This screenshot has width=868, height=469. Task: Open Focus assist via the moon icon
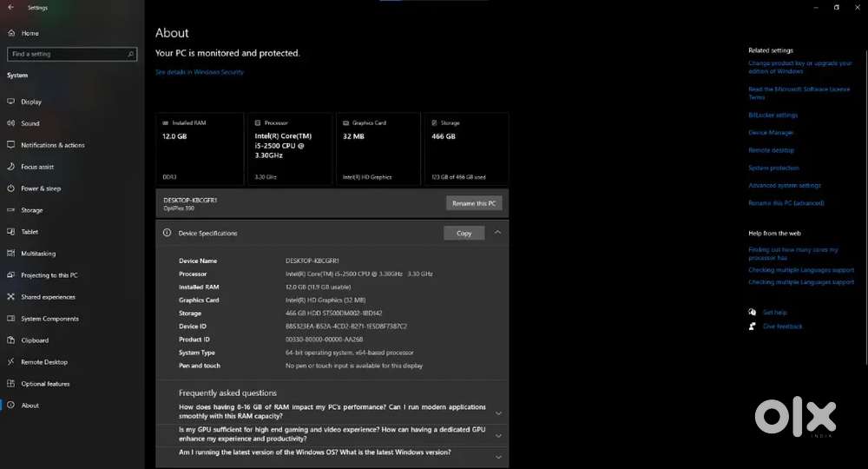10,166
